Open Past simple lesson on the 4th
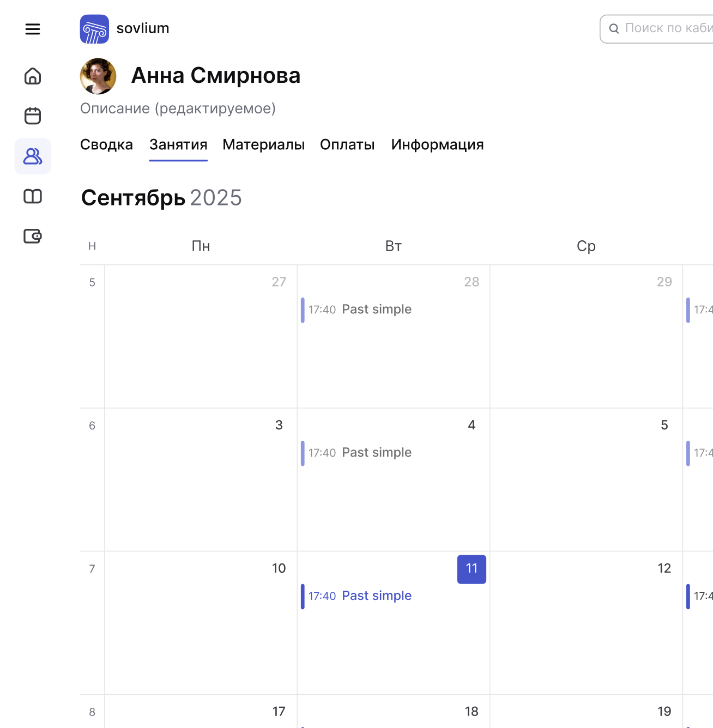Screen dimensions: 713x728 point(376,453)
